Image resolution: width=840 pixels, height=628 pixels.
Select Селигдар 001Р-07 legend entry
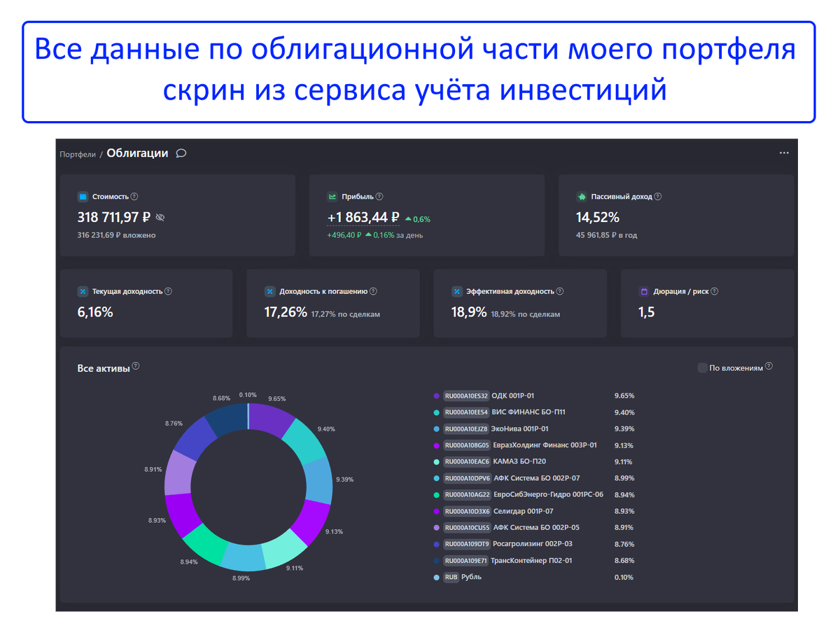tap(524, 511)
